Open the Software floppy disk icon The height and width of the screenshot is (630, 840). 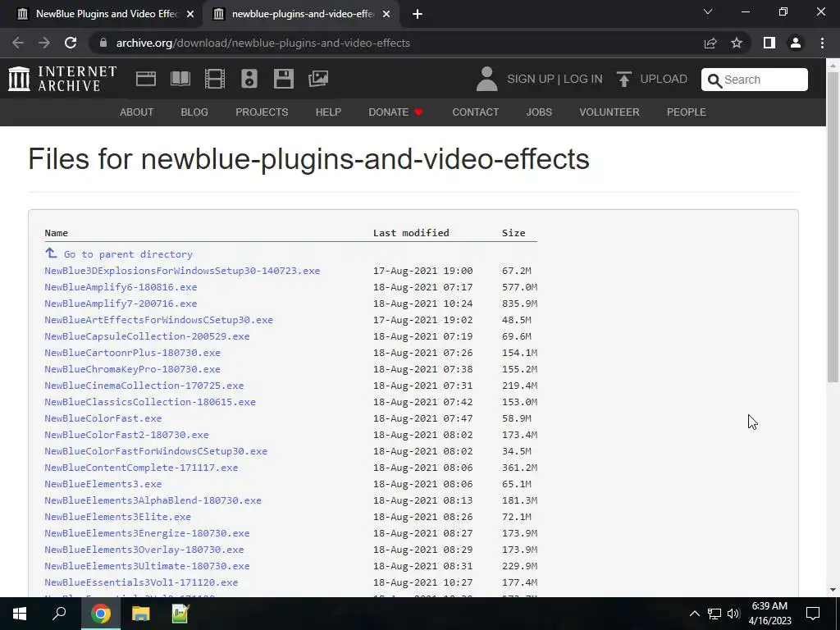[283, 79]
